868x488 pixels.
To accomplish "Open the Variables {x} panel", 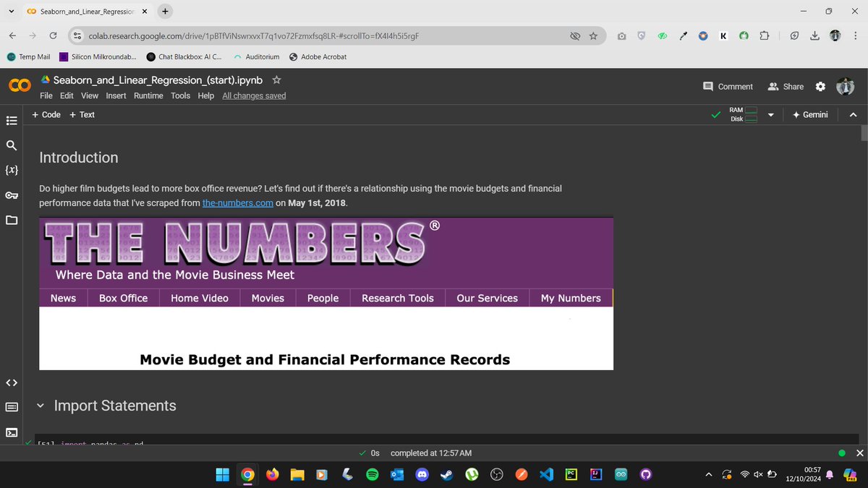I will tap(12, 170).
